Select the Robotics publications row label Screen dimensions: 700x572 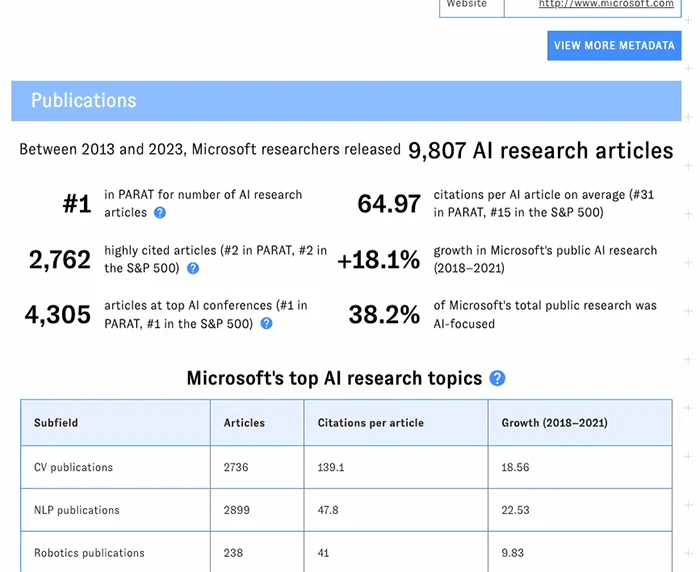tap(89, 553)
